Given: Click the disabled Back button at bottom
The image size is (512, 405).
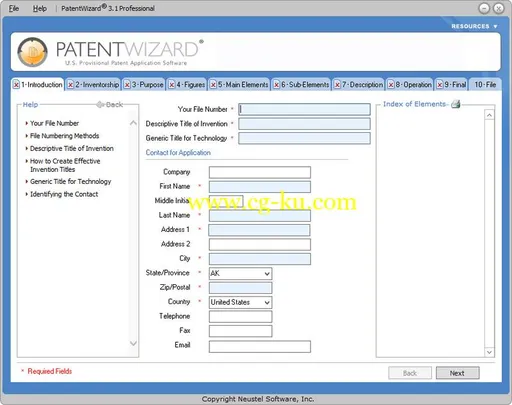Looking at the screenshot, I should pos(410,373).
